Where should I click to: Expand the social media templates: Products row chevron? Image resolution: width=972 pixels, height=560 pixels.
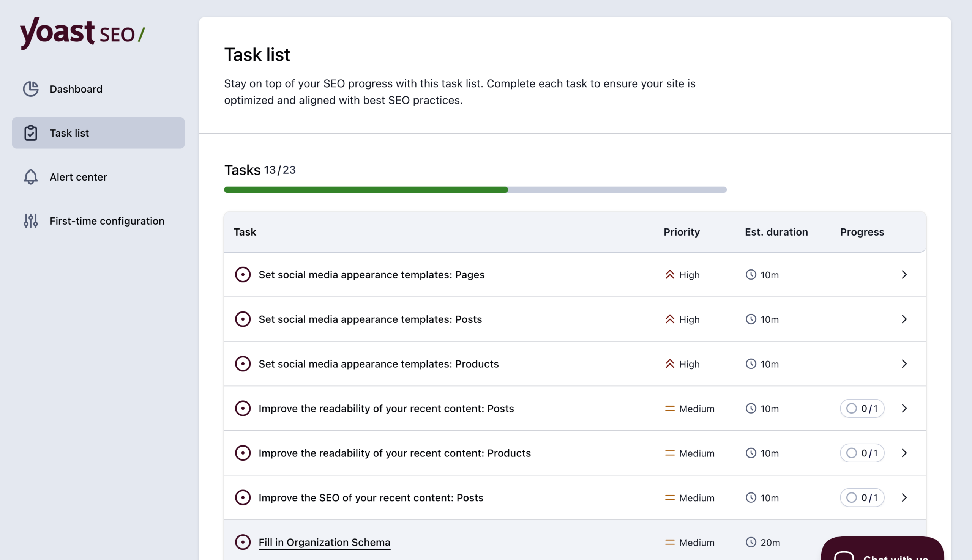point(904,364)
